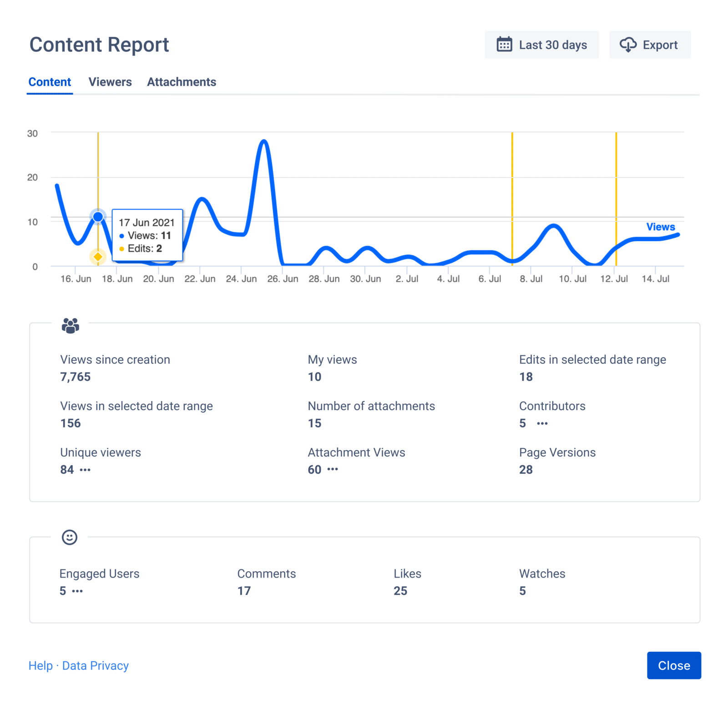
Task: Expand the Contributors ellipsis
Action: (541, 423)
